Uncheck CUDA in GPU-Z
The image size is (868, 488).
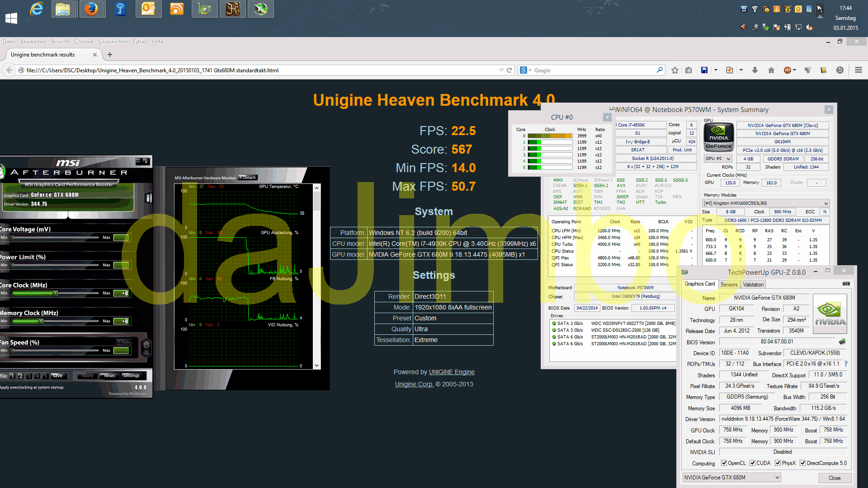(x=752, y=463)
